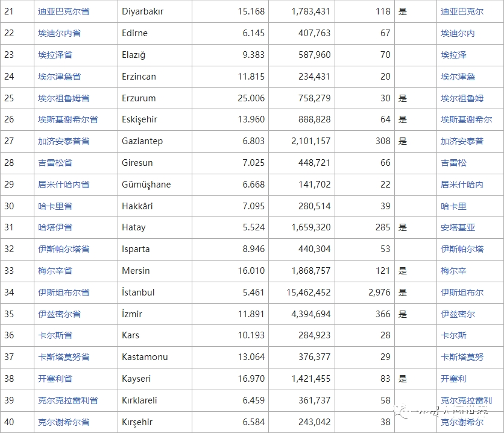The width and height of the screenshot is (504, 433).
Task: Open the 哈塔伊省 province link
Action: pos(55,227)
